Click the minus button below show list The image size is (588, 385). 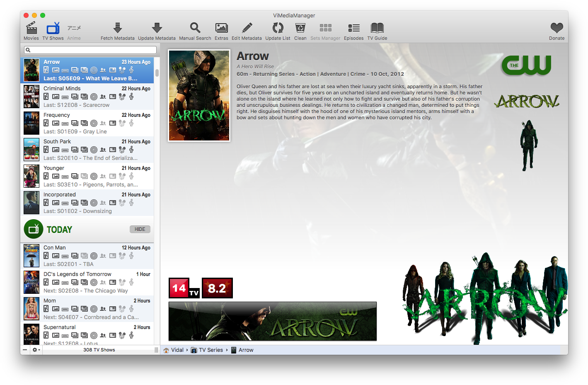(x=25, y=350)
